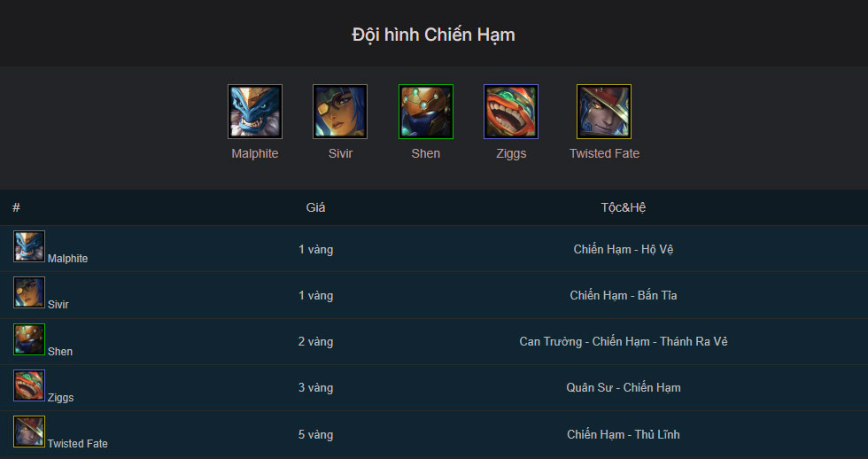Click the Shen name in table row

(x=60, y=352)
